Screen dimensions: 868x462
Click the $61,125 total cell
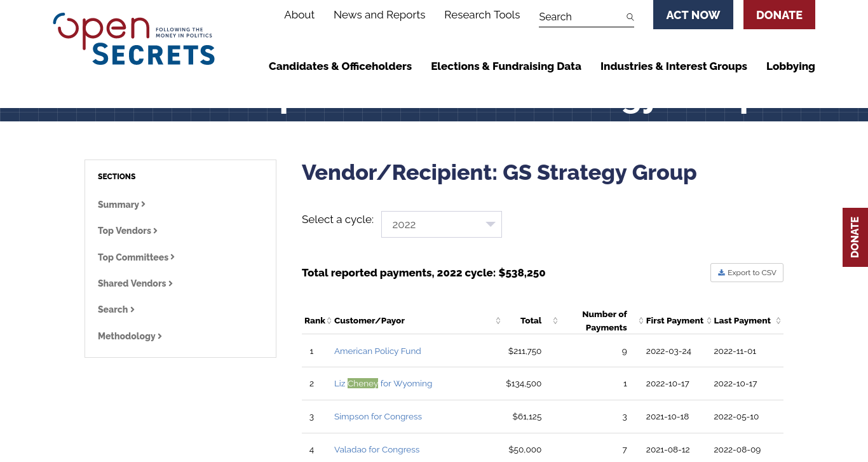[x=527, y=417]
